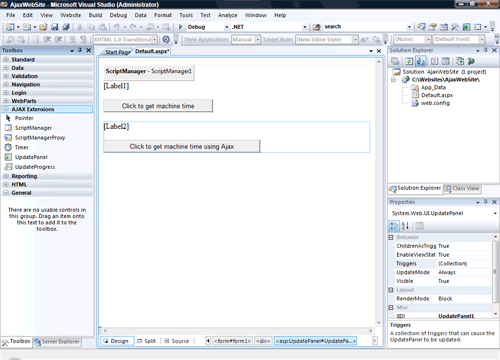Image resolution: width=500 pixels, height=360 pixels.
Task: Switch to the Server Explorer tab
Action: click(x=57, y=342)
